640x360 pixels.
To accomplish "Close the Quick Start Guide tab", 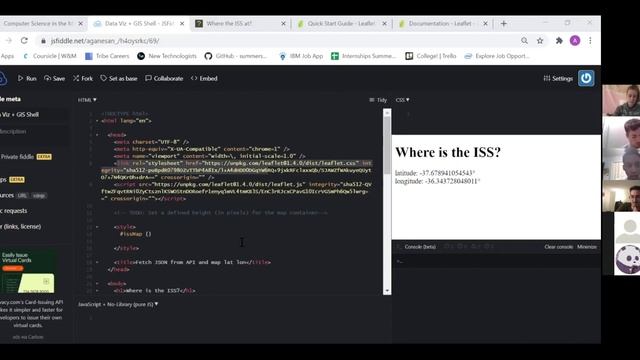I will [x=384, y=24].
